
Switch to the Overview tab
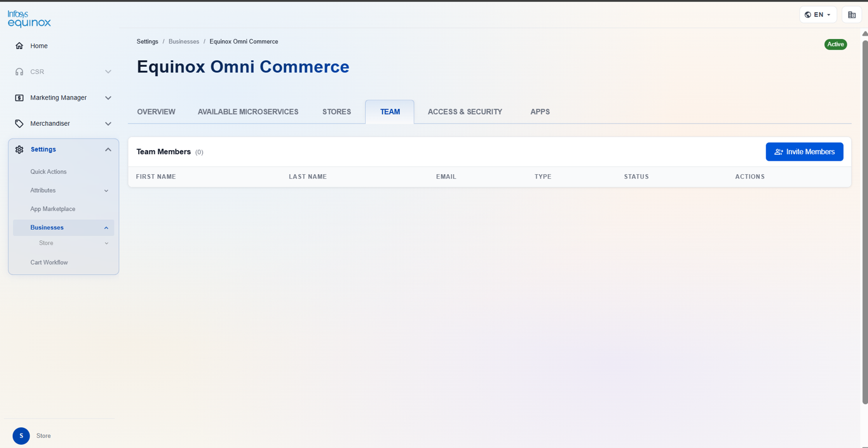coord(156,112)
